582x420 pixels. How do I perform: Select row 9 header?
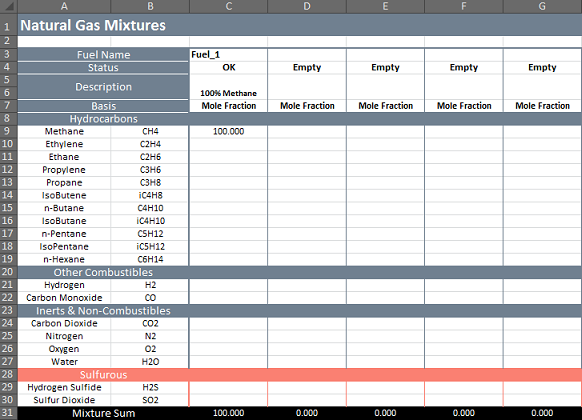pyautogui.click(x=9, y=131)
